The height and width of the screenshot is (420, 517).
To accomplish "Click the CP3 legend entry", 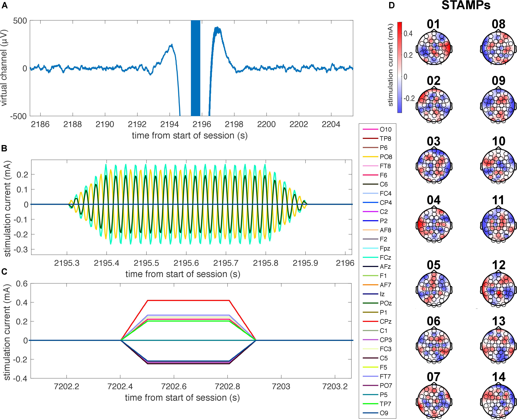I will click(377, 340).
